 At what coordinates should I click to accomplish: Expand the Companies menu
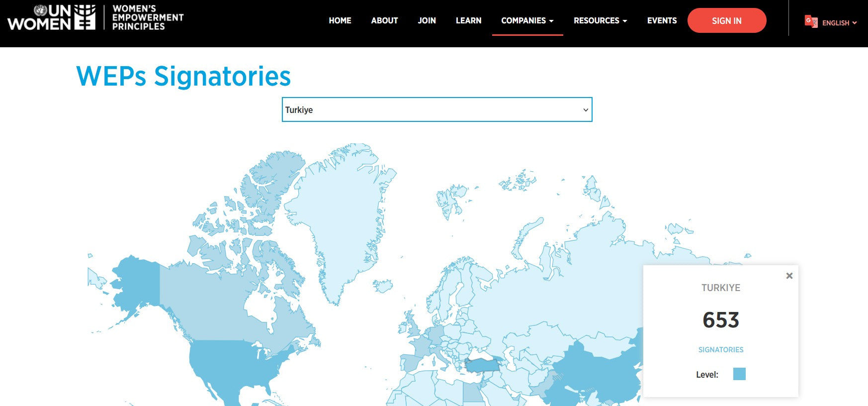click(527, 20)
